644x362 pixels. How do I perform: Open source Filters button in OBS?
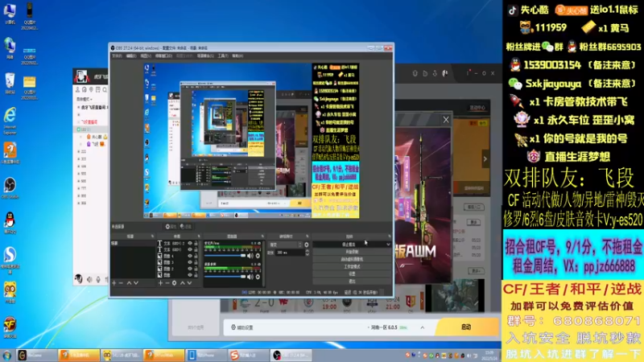[186, 227]
